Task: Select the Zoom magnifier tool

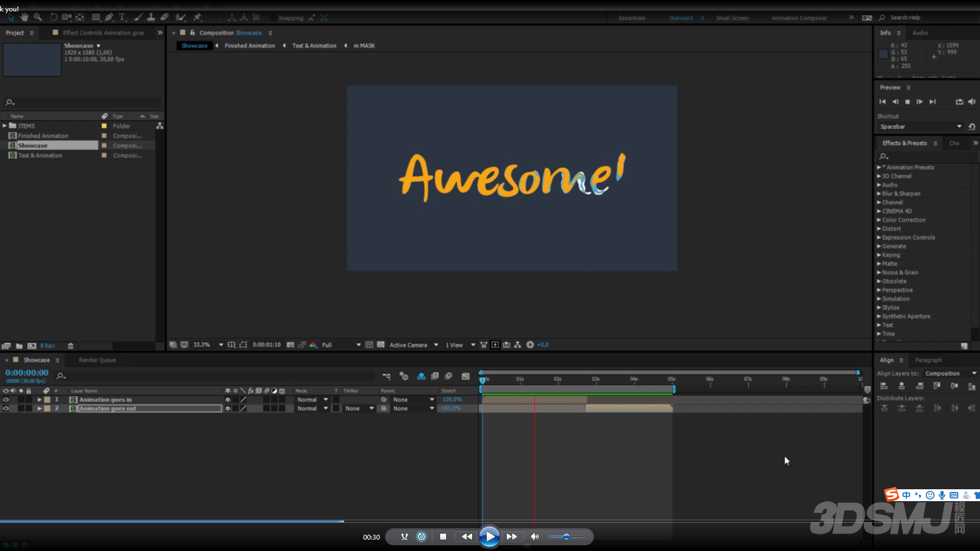Action: click(37, 17)
